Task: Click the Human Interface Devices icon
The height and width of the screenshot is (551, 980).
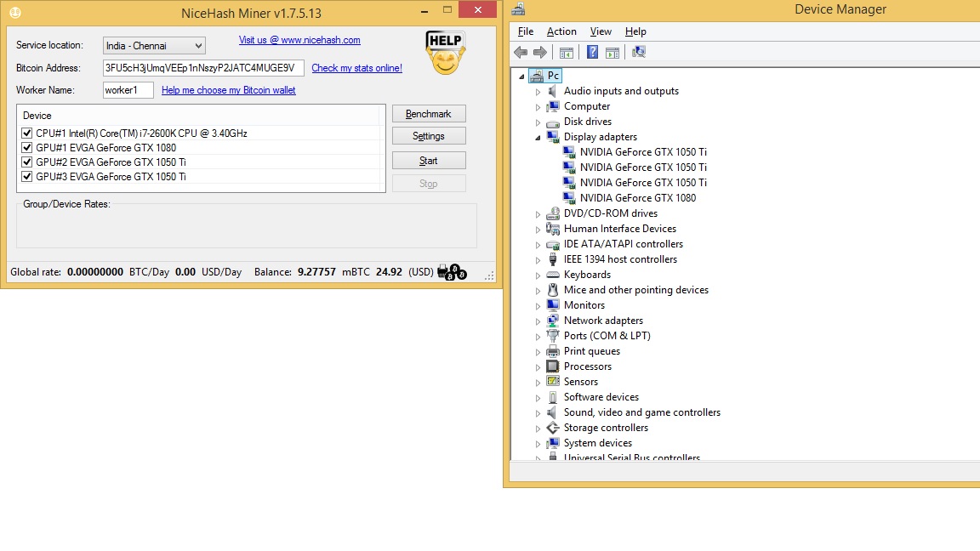Action: coord(552,229)
